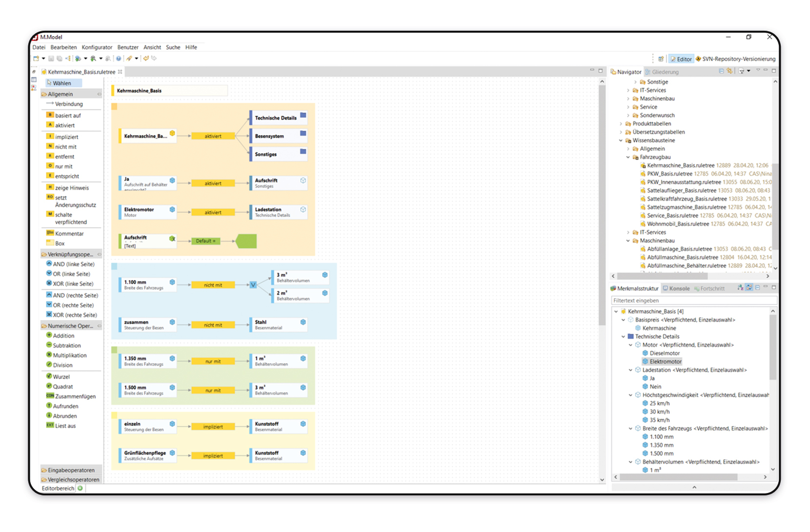
Task: Choose AND (linke Seite) operator
Action: pos(70,264)
